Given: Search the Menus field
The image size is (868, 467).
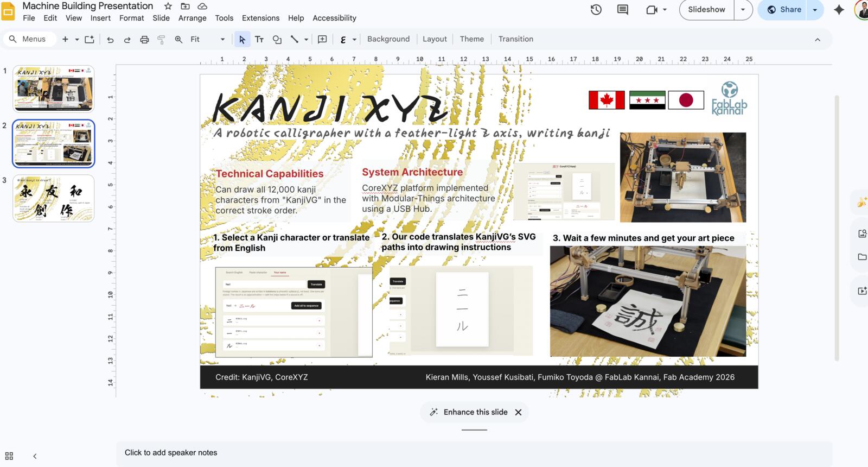Looking at the screenshot, I should 30,39.
